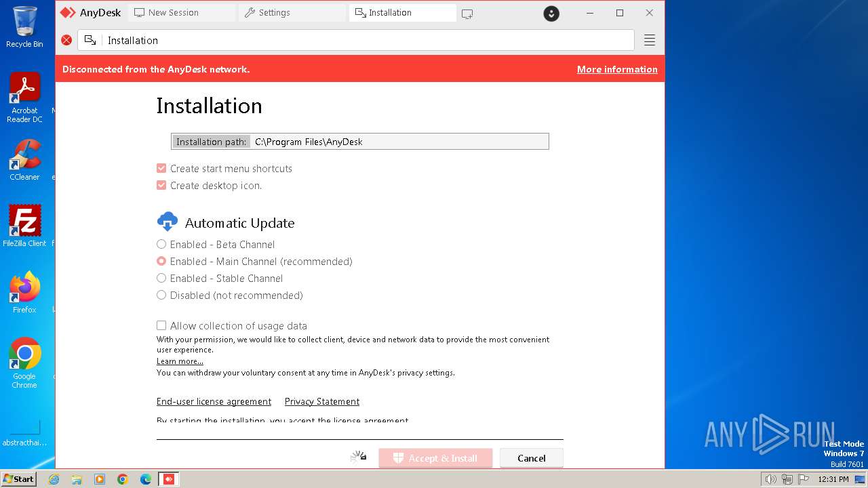Click the red disconnected status icon
This screenshot has width=868, height=488.
point(66,40)
